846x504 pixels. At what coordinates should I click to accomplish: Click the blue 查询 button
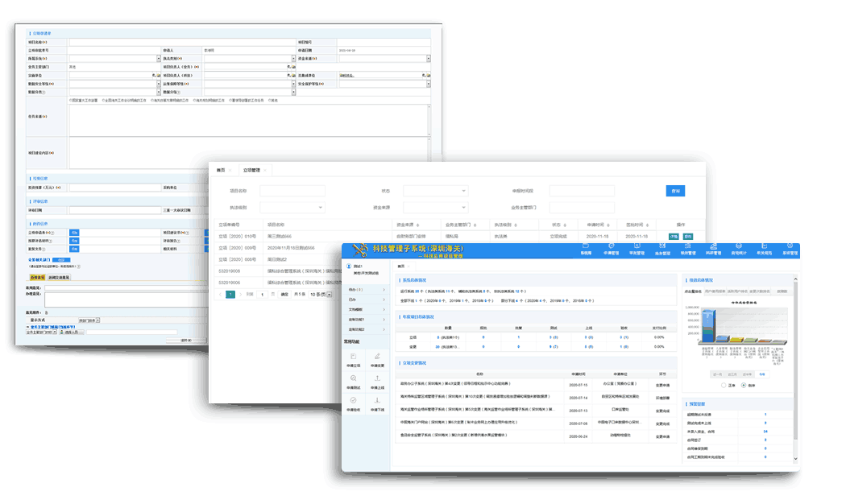click(x=675, y=191)
